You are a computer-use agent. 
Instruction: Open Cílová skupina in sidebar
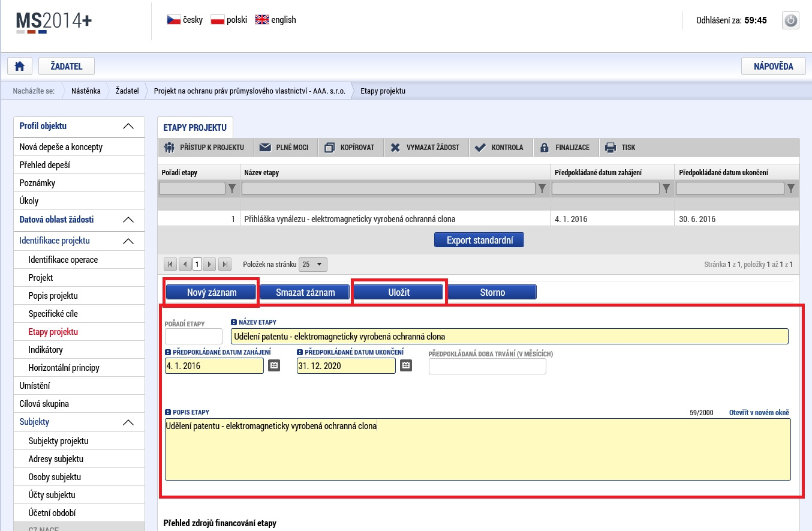coord(79,404)
